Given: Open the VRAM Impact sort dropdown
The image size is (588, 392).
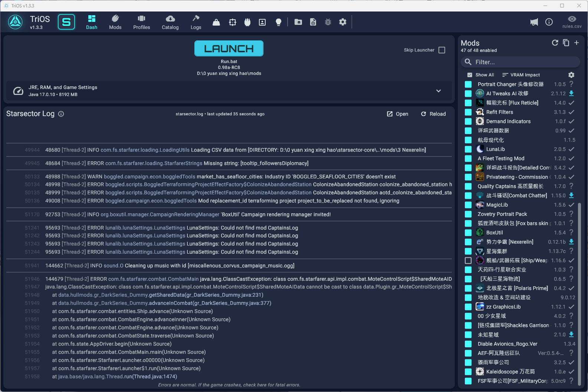Looking at the screenshot, I should pos(521,75).
